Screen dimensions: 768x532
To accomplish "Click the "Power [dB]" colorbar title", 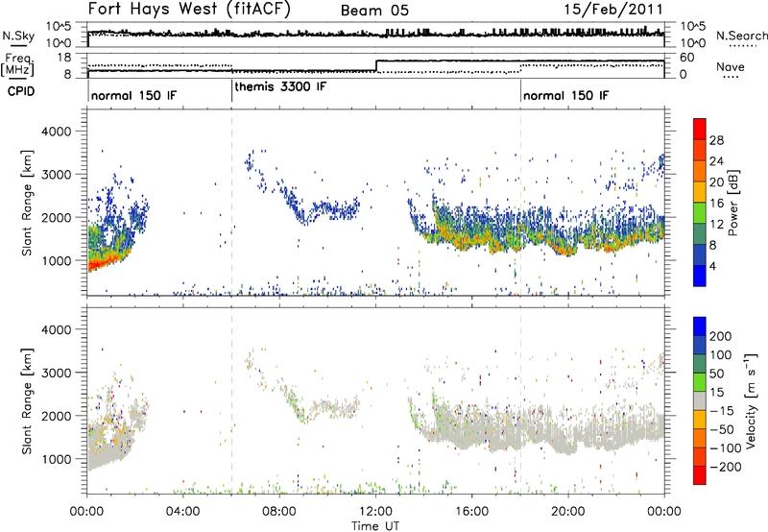I will 732,203.
